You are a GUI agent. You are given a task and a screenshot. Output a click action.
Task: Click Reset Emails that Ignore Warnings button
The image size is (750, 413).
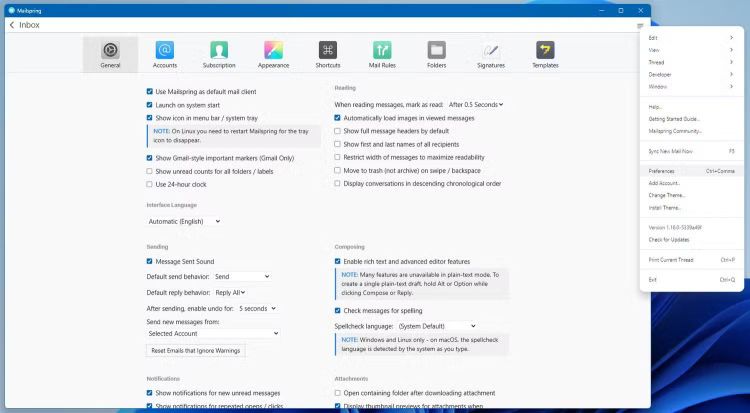(195, 351)
